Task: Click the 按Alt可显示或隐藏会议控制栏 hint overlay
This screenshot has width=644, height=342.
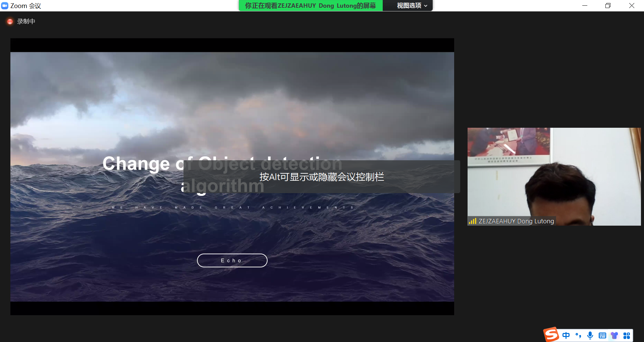Action: (x=322, y=177)
